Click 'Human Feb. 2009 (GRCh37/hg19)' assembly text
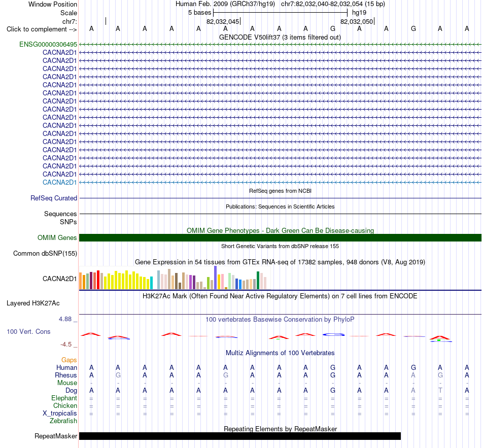482x448 pixels. tap(225, 4)
